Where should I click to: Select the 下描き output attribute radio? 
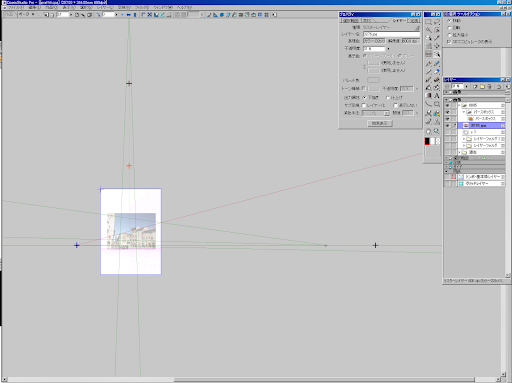[364, 98]
